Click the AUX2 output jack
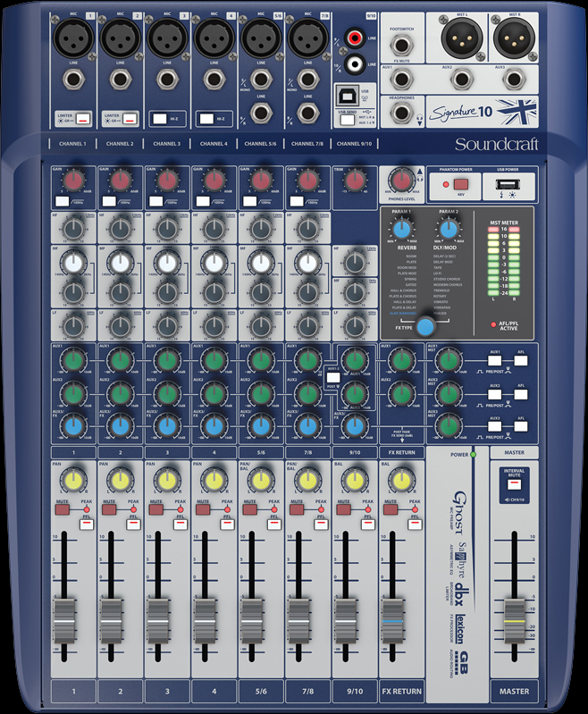 (462, 79)
